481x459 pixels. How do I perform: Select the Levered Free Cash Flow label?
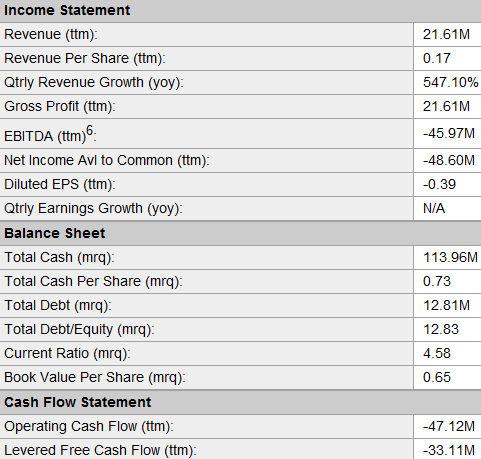point(100,450)
